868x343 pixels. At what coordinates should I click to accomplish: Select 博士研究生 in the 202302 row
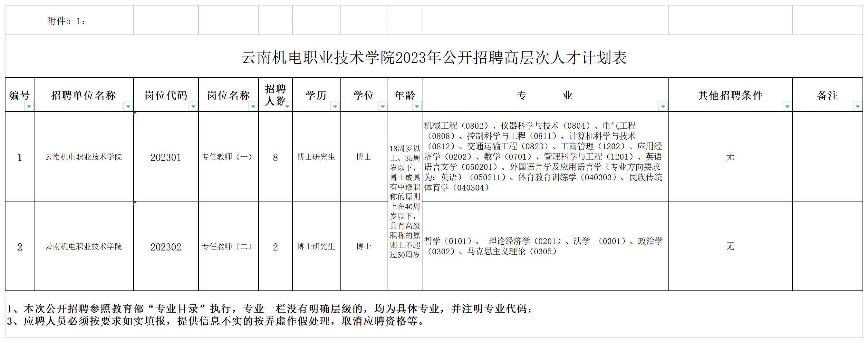point(316,246)
